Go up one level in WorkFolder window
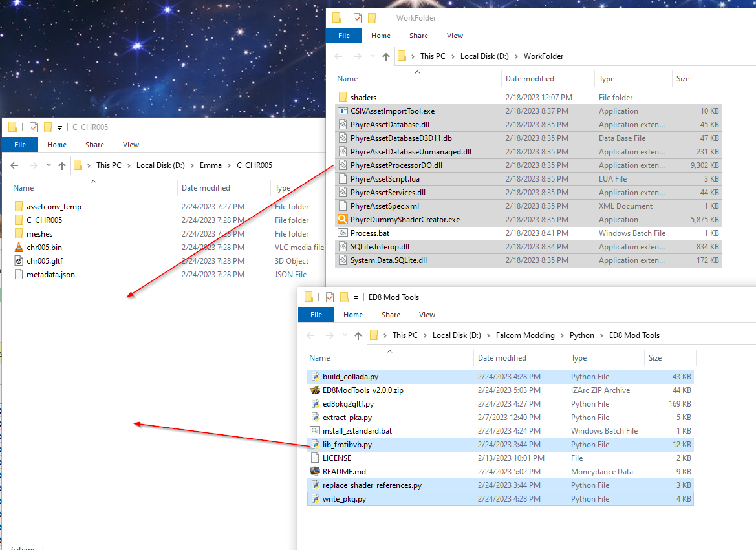 pos(385,56)
